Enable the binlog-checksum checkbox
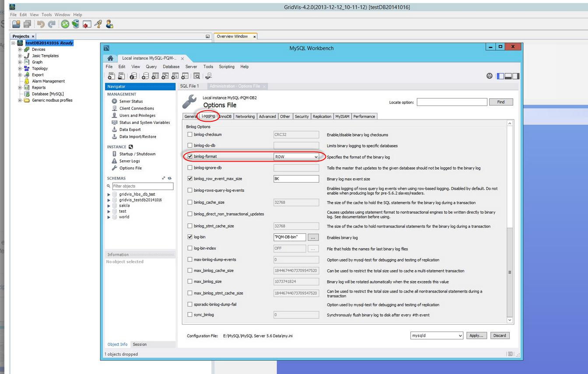 [x=190, y=134]
